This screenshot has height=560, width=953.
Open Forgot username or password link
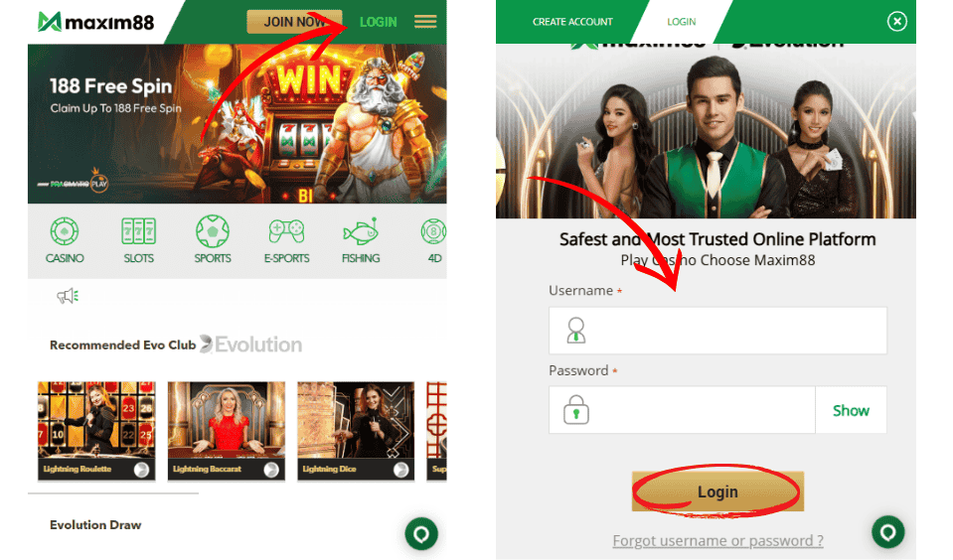pyautogui.click(x=717, y=540)
